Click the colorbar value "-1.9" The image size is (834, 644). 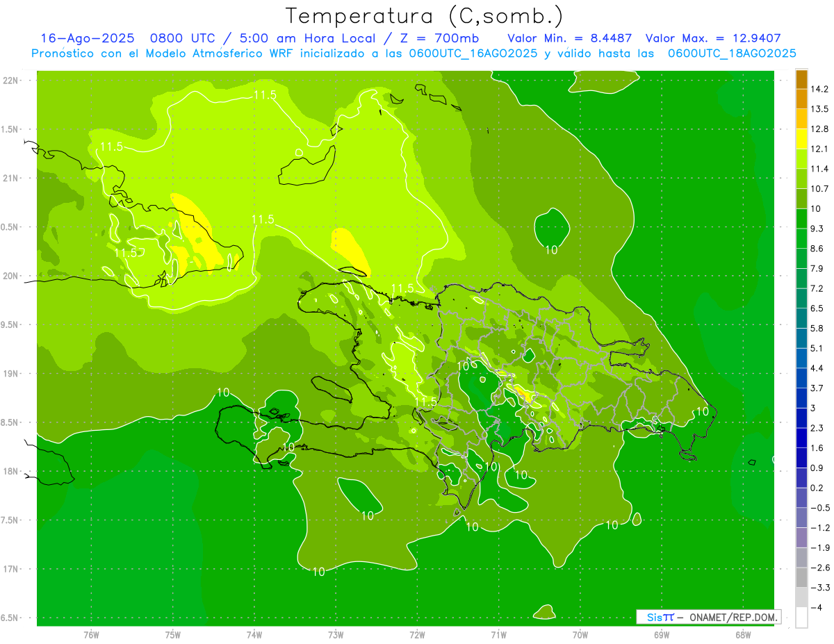(819, 548)
